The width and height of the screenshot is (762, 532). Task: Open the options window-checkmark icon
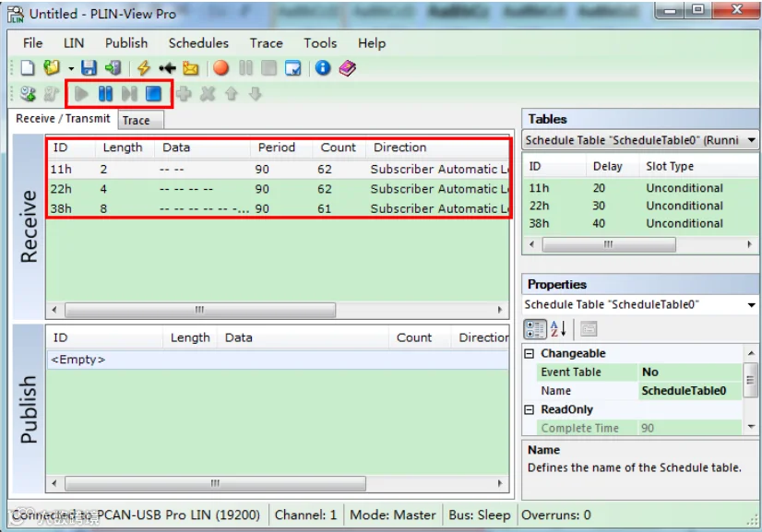(x=293, y=68)
